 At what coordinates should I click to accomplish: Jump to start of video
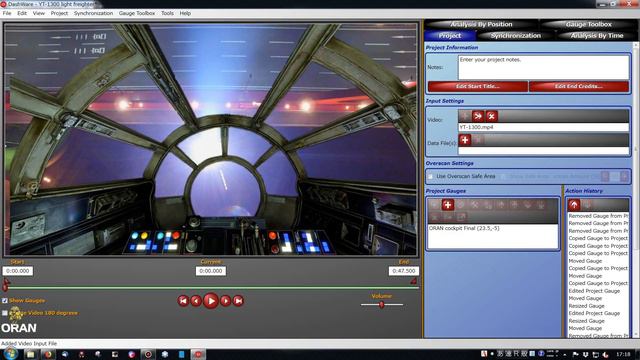183,301
